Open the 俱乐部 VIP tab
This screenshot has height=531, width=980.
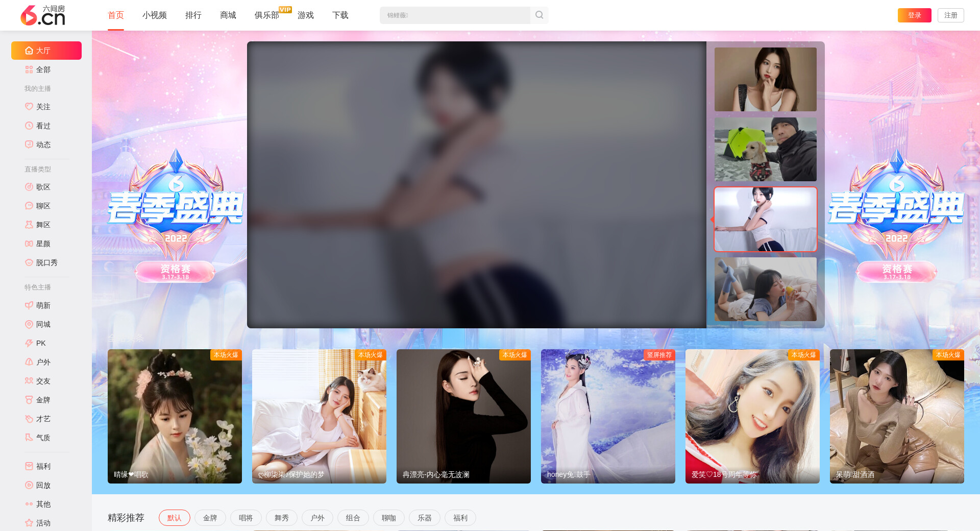click(267, 15)
